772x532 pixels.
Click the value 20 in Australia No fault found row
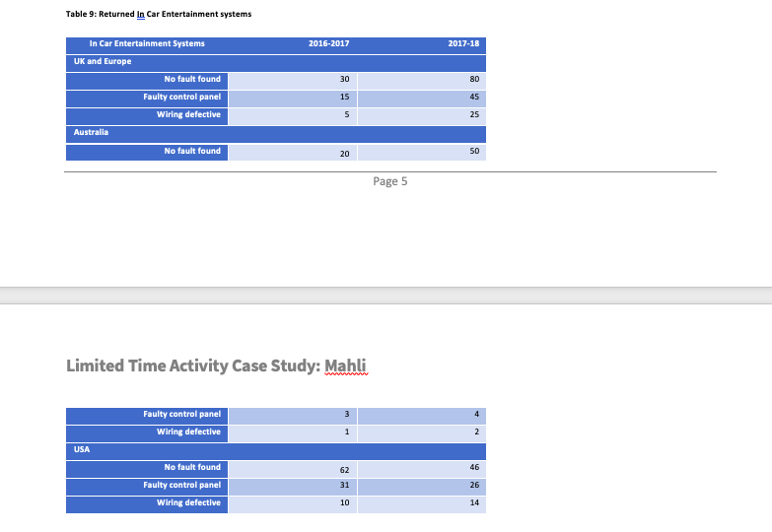coord(345,154)
